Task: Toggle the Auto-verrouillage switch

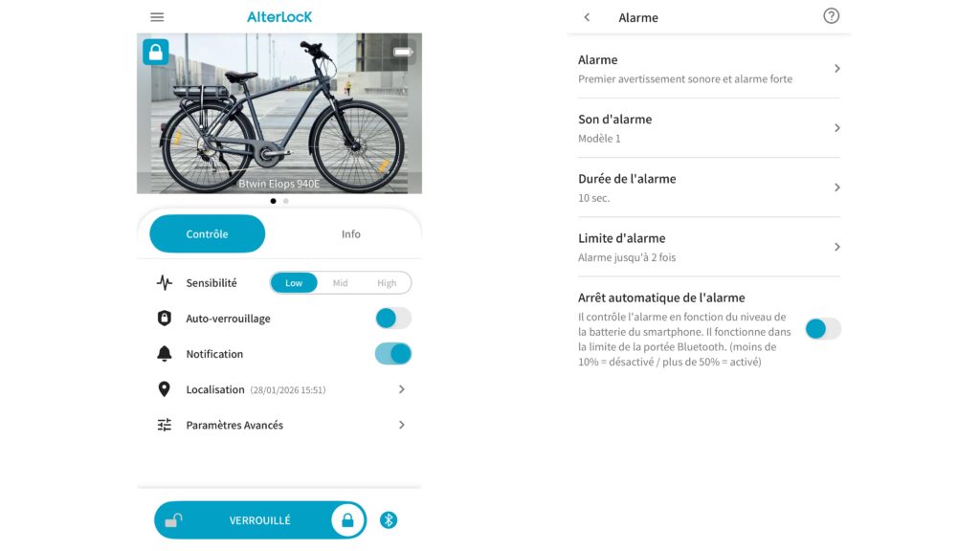Action: coord(392,319)
